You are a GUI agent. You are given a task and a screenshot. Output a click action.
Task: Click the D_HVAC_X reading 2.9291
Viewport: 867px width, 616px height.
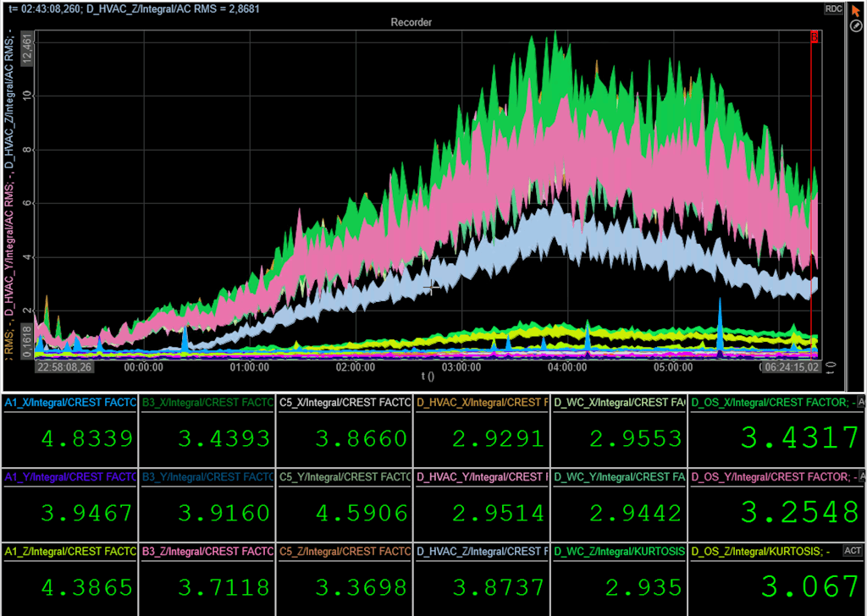click(x=498, y=438)
